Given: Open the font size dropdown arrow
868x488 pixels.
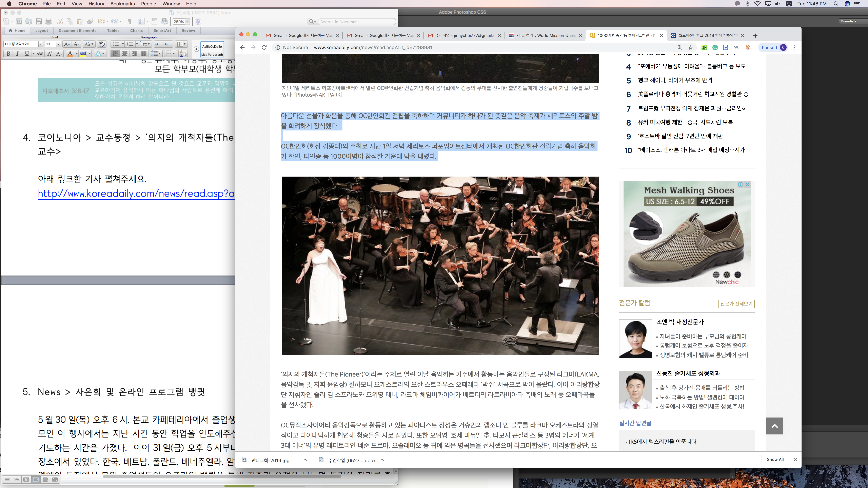Looking at the screenshot, I should click(58, 44).
